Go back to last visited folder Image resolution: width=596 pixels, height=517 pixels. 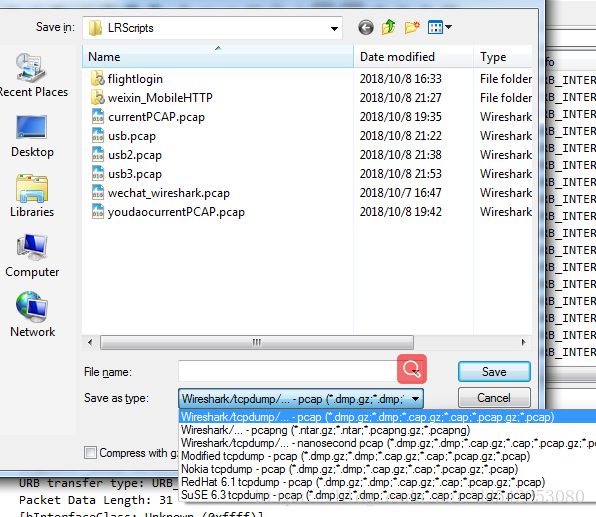pos(366,27)
